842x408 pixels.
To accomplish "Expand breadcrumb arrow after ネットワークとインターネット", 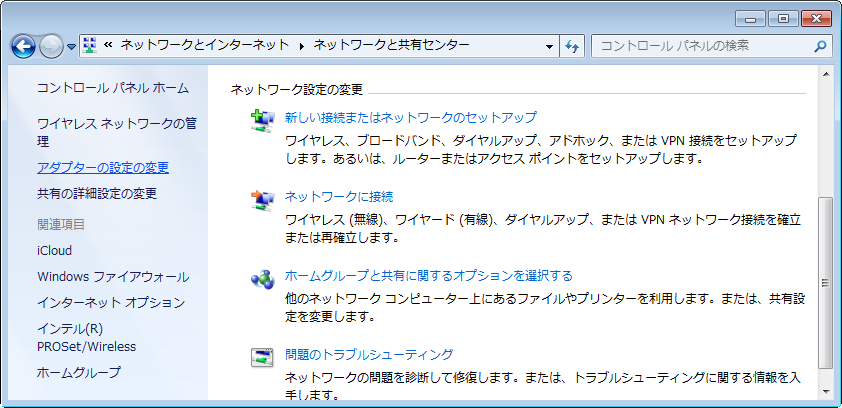I will [302, 46].
